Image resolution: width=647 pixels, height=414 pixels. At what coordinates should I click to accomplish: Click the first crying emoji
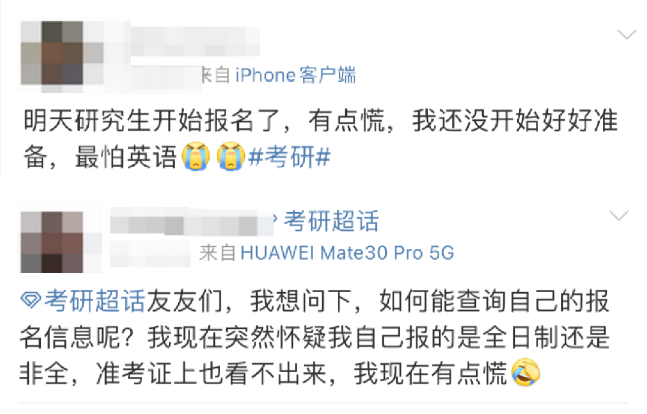click(196, 156)
